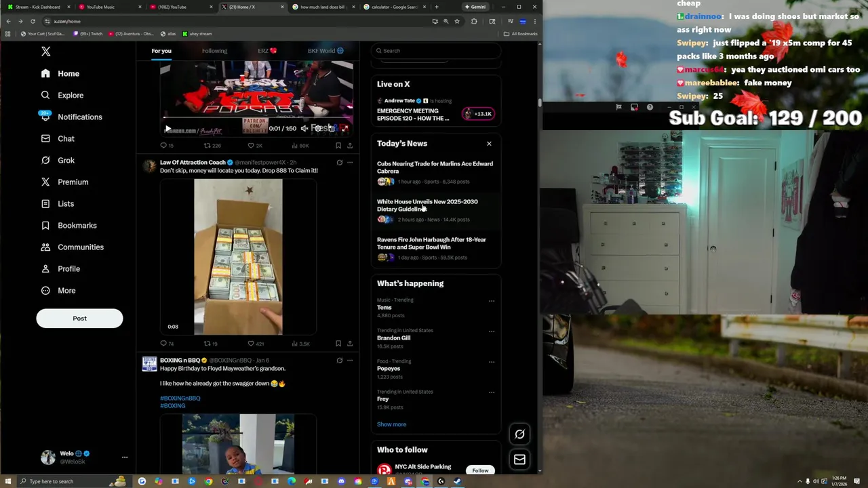
Task: Bookmark the podcast video post
Action: (x=338, y=146)
